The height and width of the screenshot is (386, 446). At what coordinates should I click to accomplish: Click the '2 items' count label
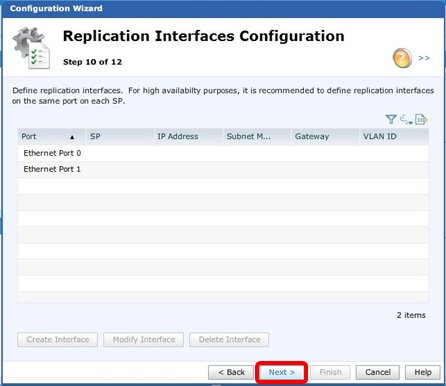(x=411, y=315)
